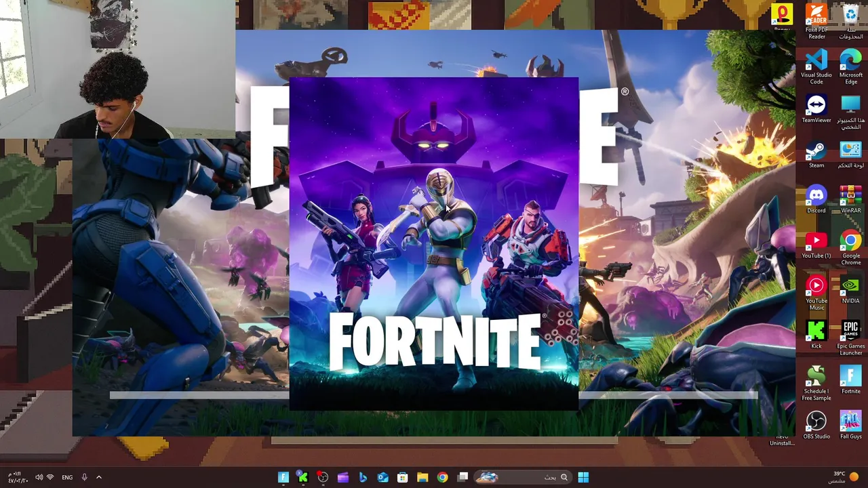Open NVIDIA desktop shortcut
Screen dimensions: 868x488
(x=851, y=290)
